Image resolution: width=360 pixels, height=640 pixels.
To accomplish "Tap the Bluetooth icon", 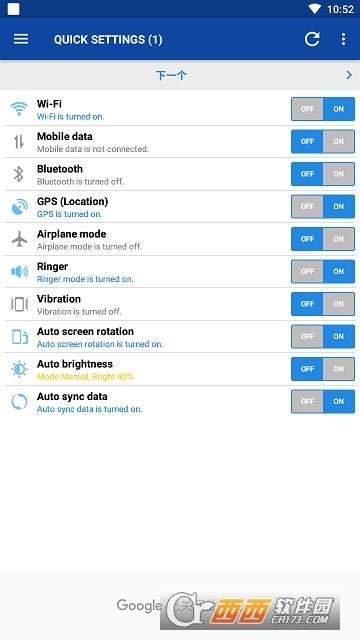I will coord(19,174).
